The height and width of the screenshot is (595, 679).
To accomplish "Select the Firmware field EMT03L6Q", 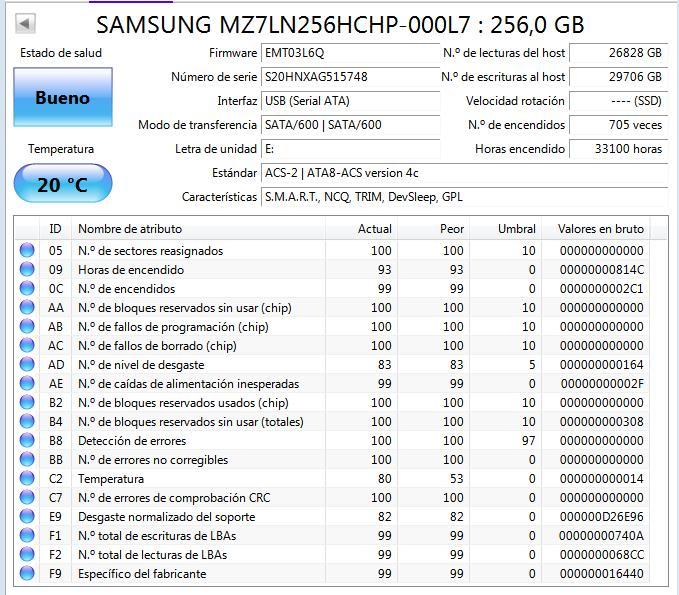I will point(350,53).
